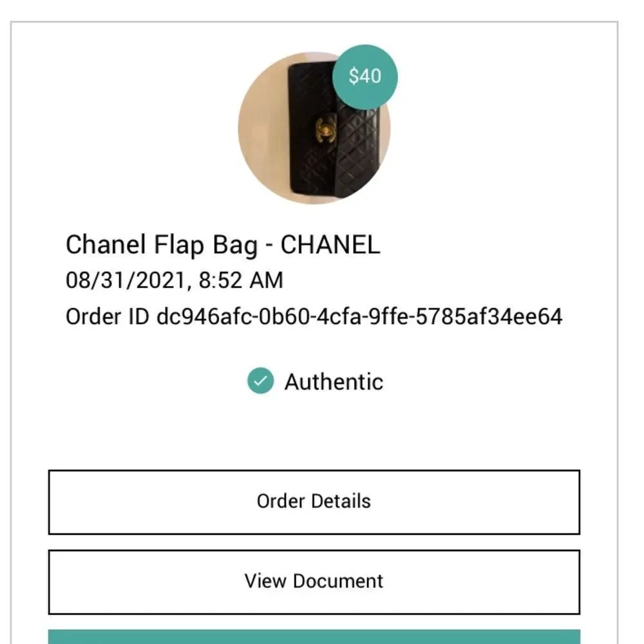Click the Chanel Flap Bag - CHANEL title
This screenshot has height=644, width=644.
223,245
